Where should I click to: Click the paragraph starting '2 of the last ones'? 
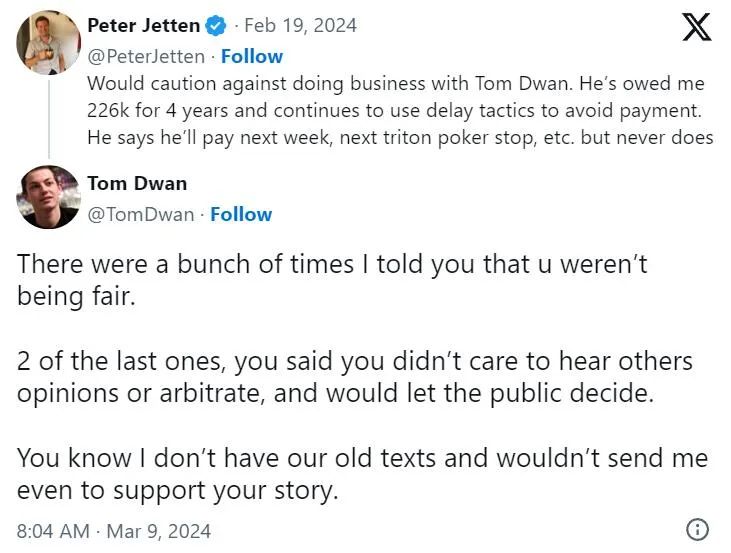pos(355,376)
